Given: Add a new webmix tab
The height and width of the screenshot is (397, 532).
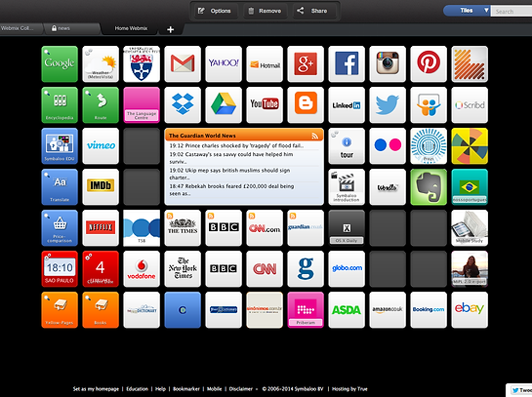Looking at the screenshot, I should point(170,29).
